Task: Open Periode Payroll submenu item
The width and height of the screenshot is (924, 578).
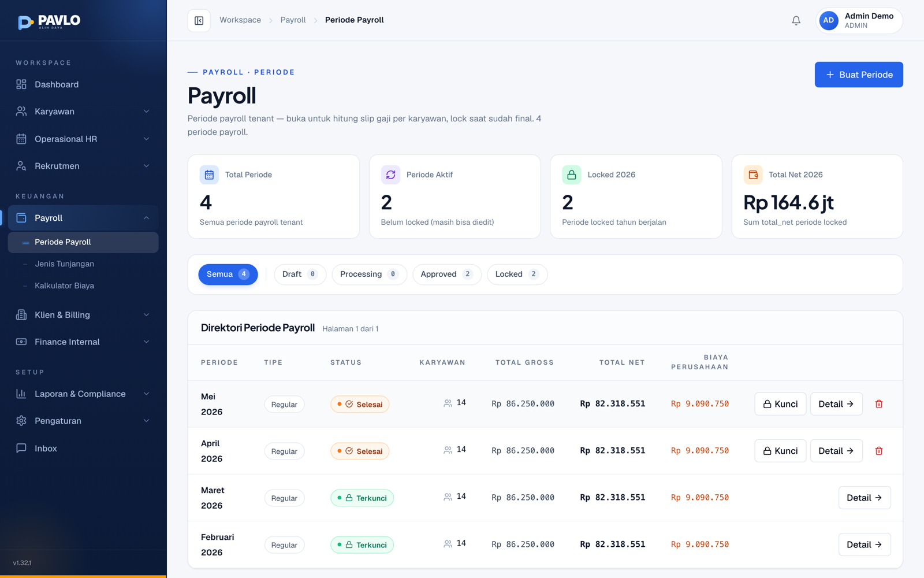Action: click(83, 242)
